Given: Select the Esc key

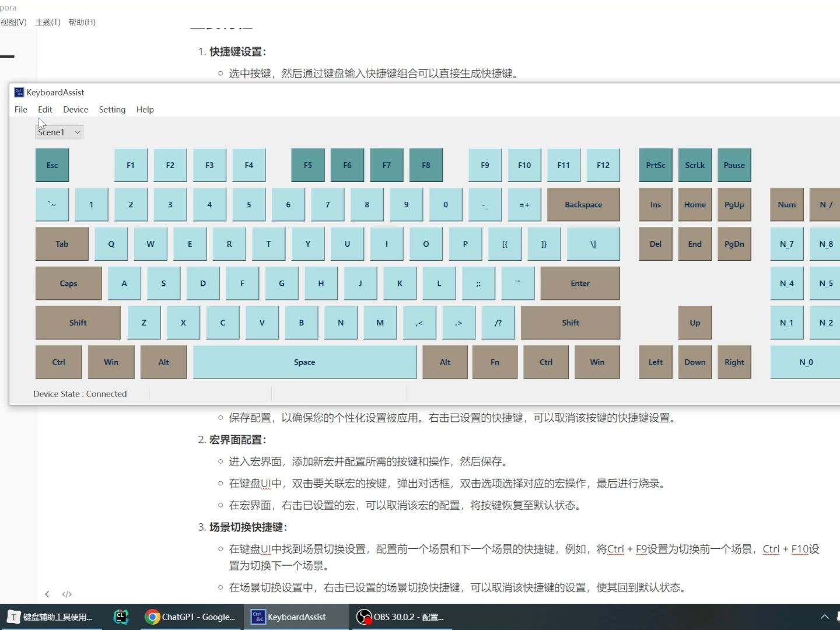Looking at the screenshot, I should [52, 165].
